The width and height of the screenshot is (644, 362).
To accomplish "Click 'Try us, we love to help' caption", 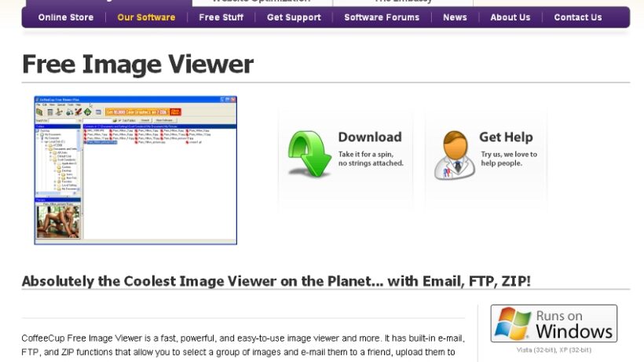I will (509, 159).
